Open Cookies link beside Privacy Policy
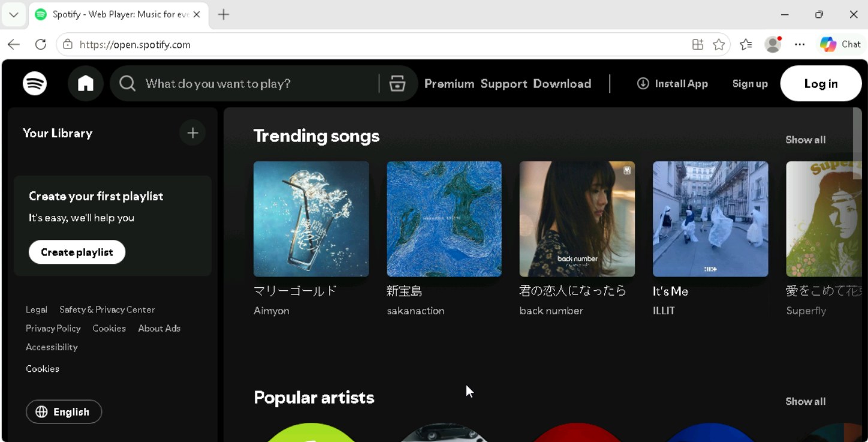 109,328
